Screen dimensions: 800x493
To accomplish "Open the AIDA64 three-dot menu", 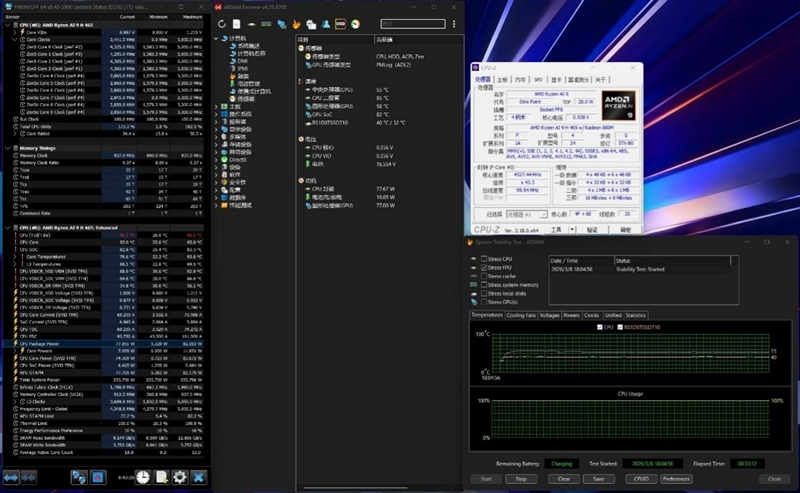I will (454, 24).
